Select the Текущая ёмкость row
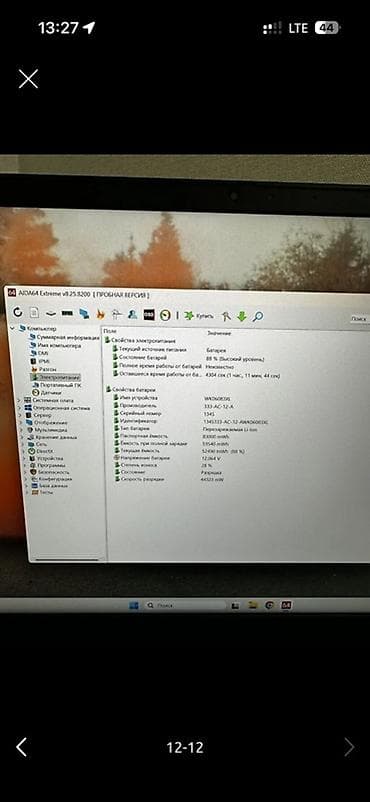370x802 pixels. tap(138, 451)
